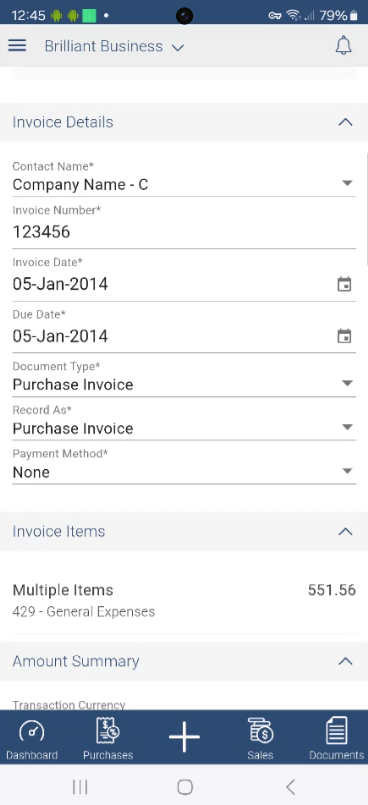Viewport: 368px width, 805px height.
Task: Collapse the Amount Summary section
Action: pos(345,661)
